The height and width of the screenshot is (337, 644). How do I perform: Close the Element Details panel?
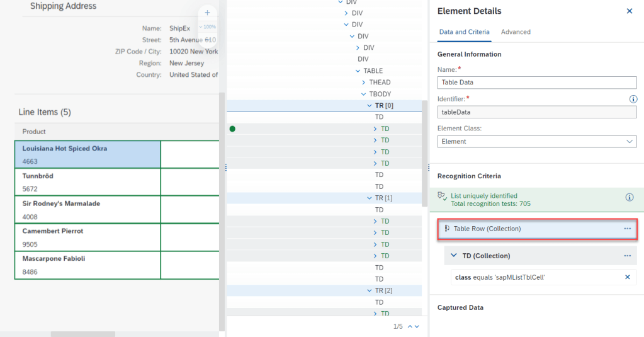coord(629,11)
